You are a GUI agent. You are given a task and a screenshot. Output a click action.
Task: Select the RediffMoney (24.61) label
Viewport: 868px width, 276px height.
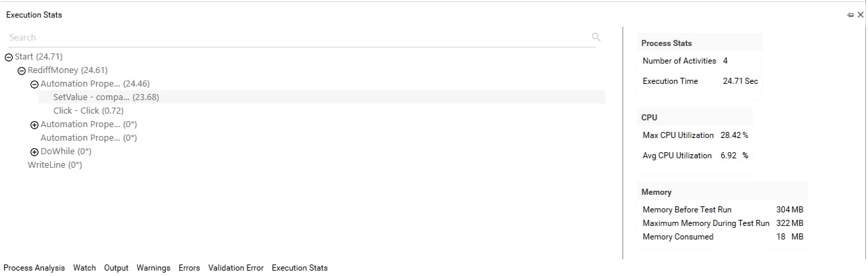click(x=68, y=70)
